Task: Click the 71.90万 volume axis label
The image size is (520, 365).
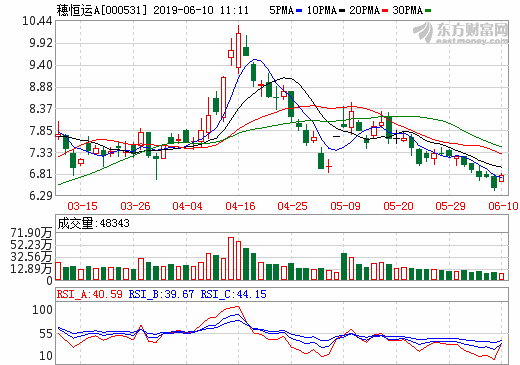Action: point(31,233)
